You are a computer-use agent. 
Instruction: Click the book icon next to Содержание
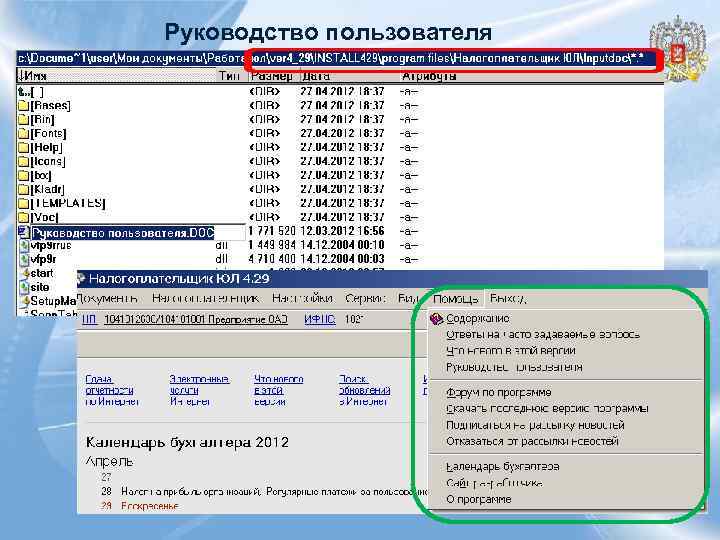(x=436, y=319)
